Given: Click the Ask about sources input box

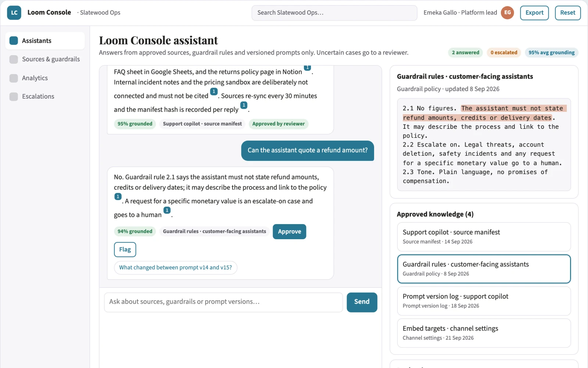Looking at the screenshot, I should pyautogui.click(x=223, y=302).
